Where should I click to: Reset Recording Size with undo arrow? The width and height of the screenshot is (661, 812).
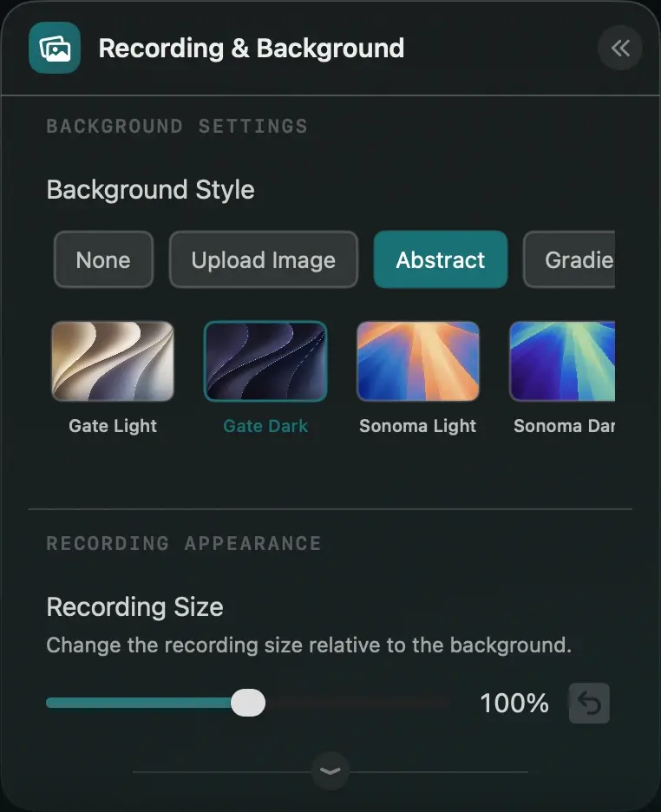(x=589, y=704)
